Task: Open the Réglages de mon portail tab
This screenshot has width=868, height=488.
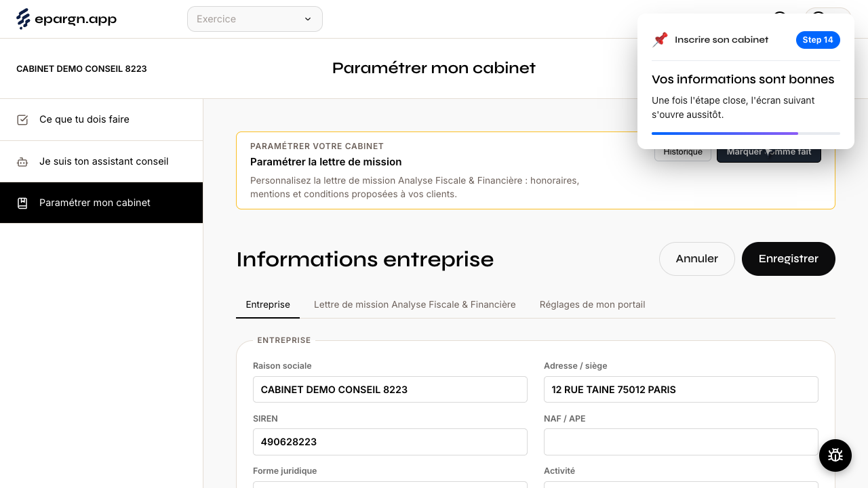Action: point(593,305)
